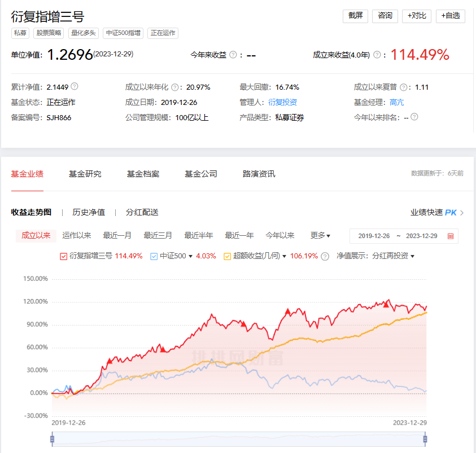Click 成立来收益 value 114.49% in header
Image resolution: width=476 pixels, height=453 pixels.
[420, 55]
